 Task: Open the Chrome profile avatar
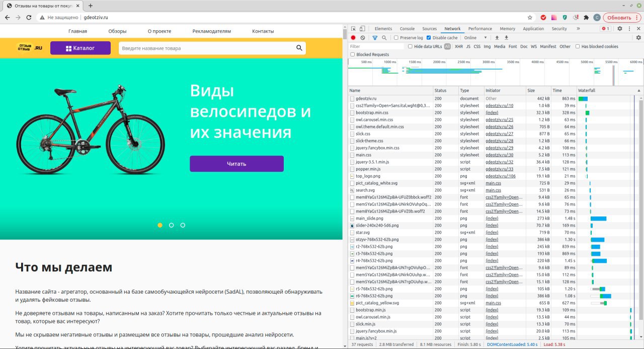[597, 17]
